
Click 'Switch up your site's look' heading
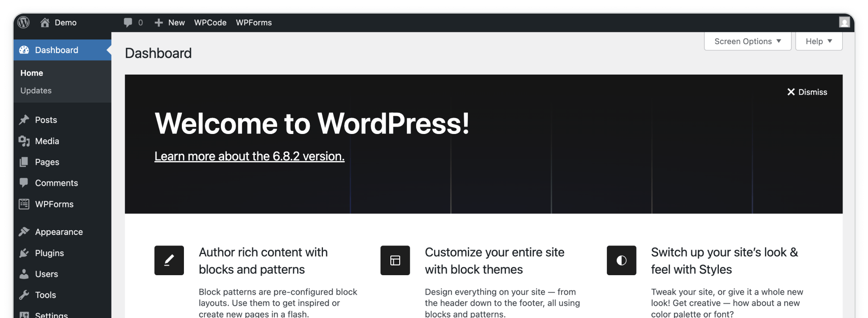tap(725, 261)
